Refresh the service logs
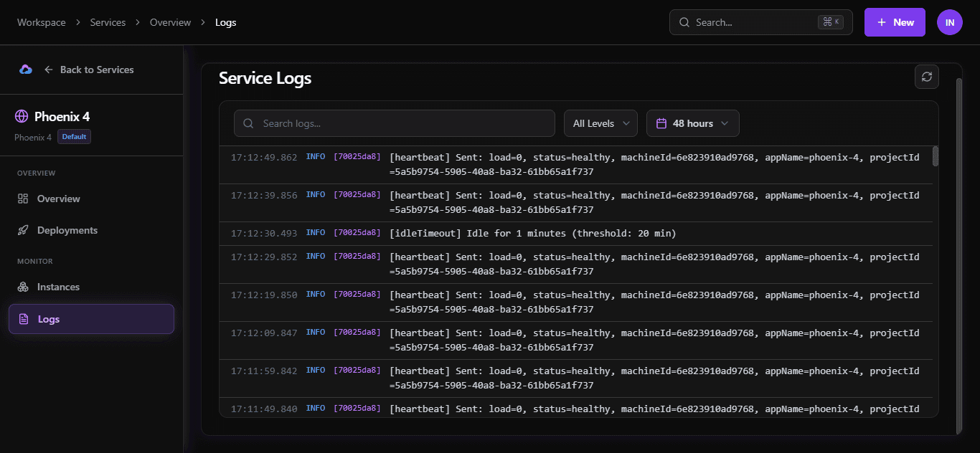 pos(926,77)
